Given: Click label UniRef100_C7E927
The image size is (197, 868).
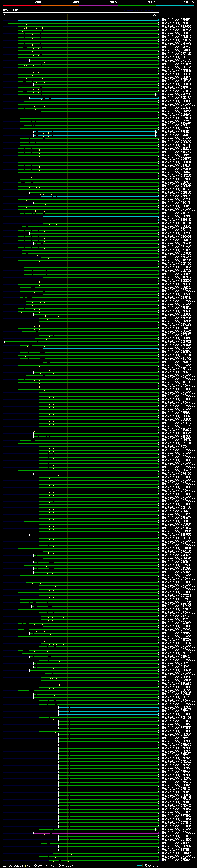Looking at the screenshot, I should (176, 707).
